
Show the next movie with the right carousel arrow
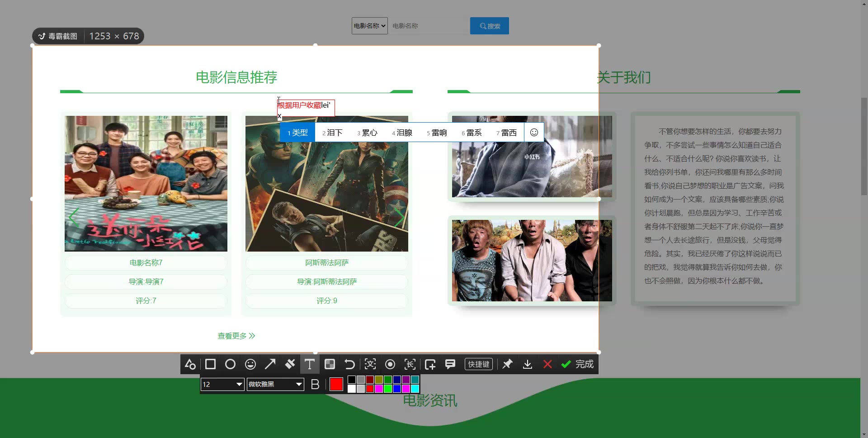point(399,217)
